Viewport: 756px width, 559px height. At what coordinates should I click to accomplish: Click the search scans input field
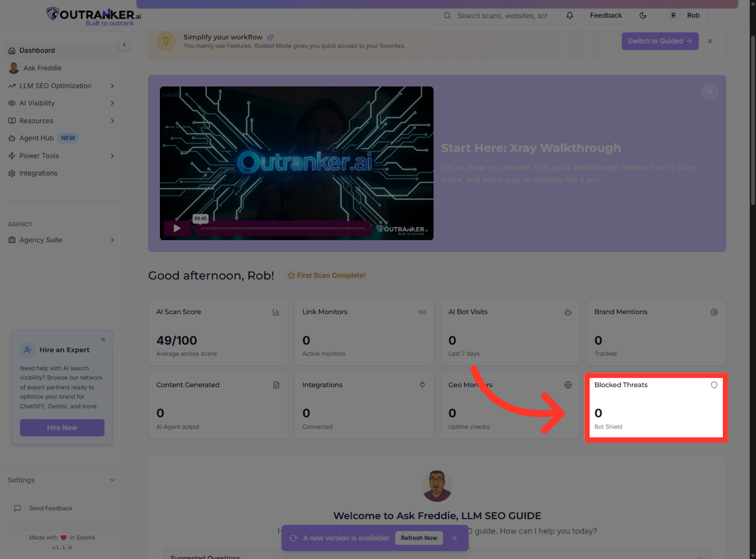(502, 16)
